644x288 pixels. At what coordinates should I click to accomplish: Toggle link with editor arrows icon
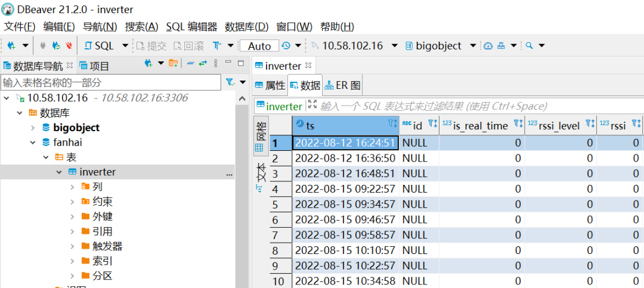[203, 63]
